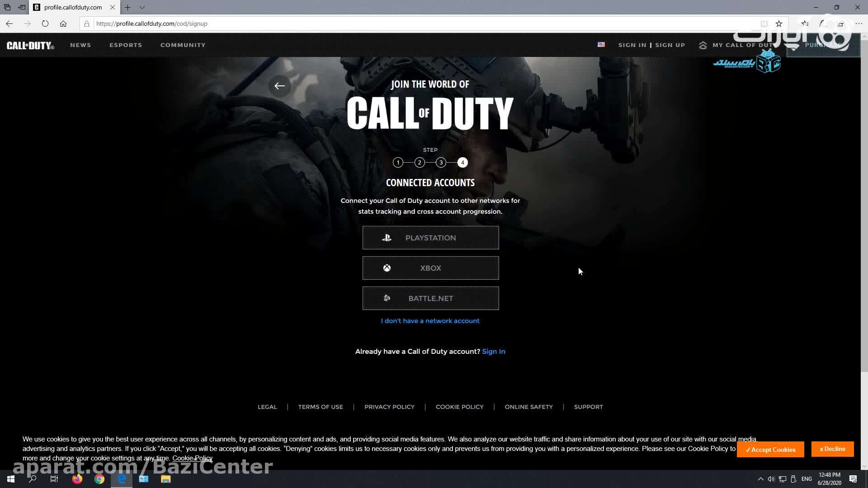
Task: Open the region flag selector
Action: coord(601,45)
